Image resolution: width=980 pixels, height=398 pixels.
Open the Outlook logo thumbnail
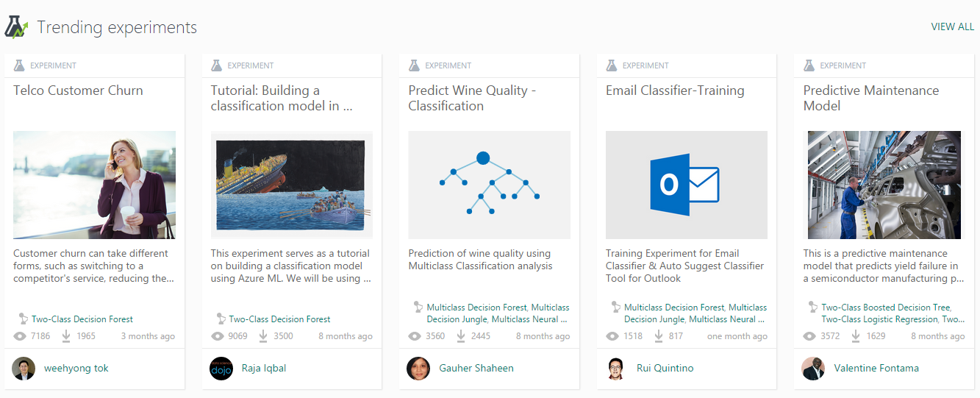click(686, 185)
